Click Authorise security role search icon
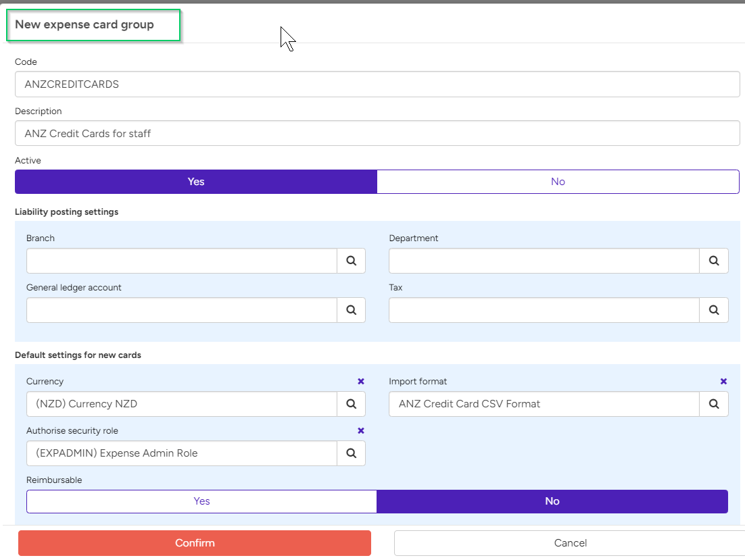Viewport: 745px width, 560px height. click(351, 453)
